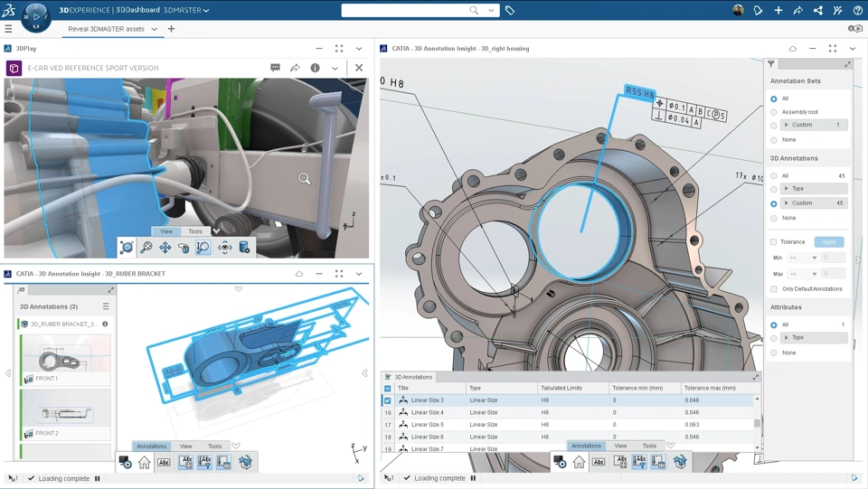Open the Reveal 3DMASTER assets tab dropdown

coord(155,29)
